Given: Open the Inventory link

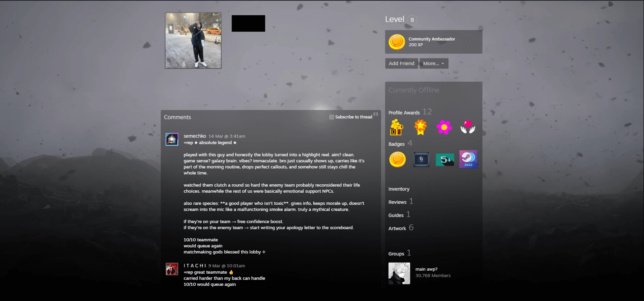Looking at the screenshot, I should [399, 189].
